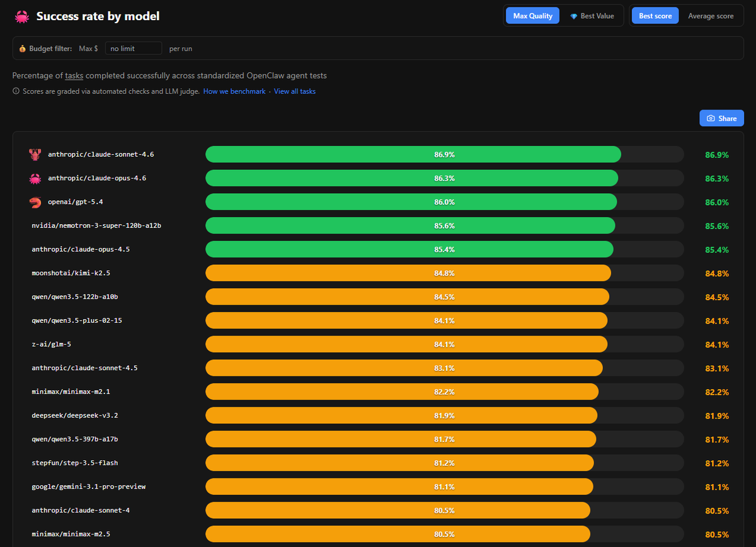Click the minimax/minimax-m2.5 model name
Screen dimensions: 756x547
(71, 534)
